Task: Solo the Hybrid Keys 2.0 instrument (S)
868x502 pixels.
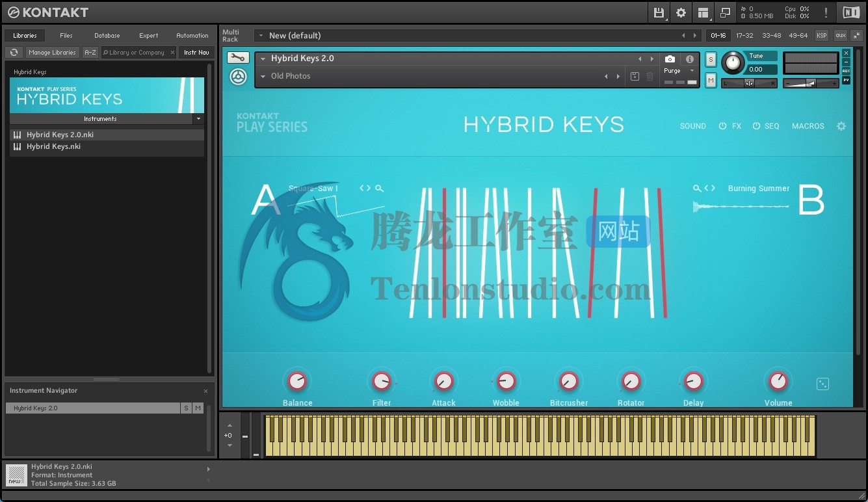Action: [x=711, y=60]
